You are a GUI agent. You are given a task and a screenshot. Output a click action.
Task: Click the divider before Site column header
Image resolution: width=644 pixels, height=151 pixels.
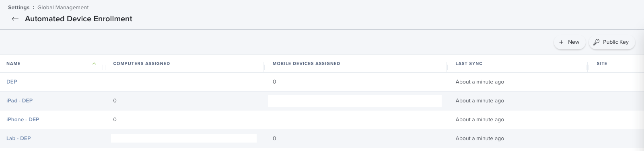[588, 66]
